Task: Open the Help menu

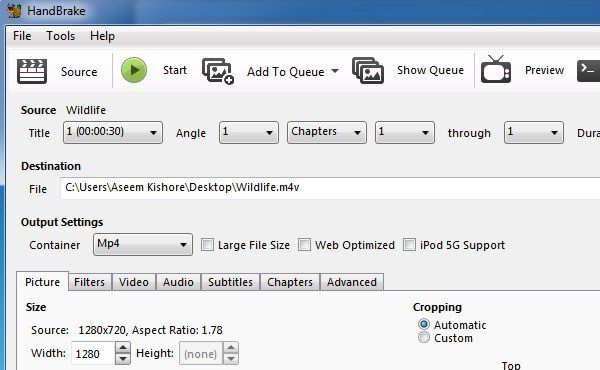Action: click(x=102, y=36)
